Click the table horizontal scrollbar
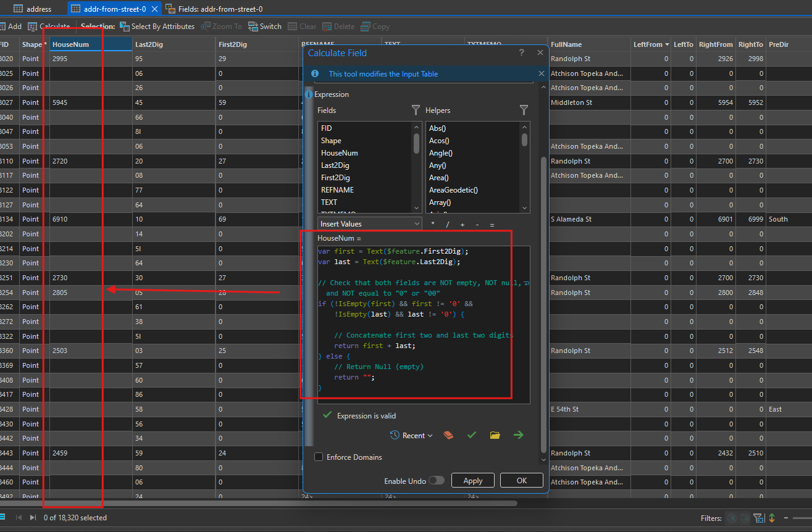This screenshot has height=532, width=812. click(259, 503)
